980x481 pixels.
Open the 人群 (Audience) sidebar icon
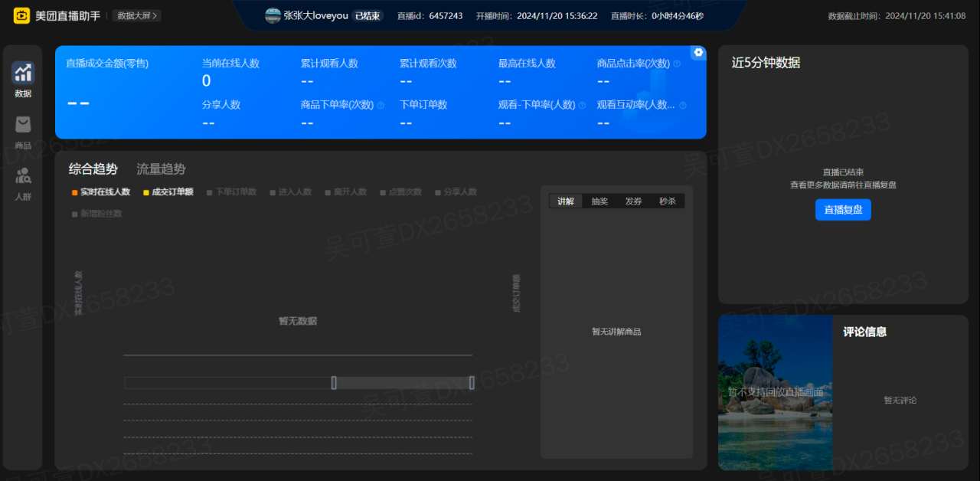(x=23, y=176)
